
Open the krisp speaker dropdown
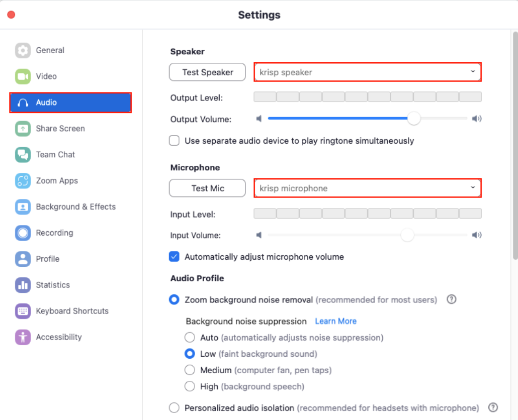click(x=367, y=72)
